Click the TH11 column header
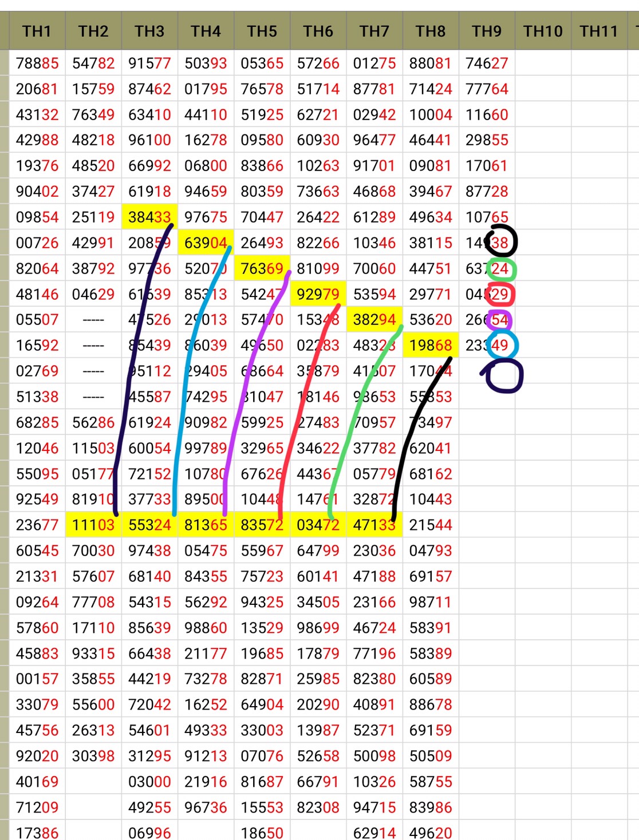 coord(599,30)
